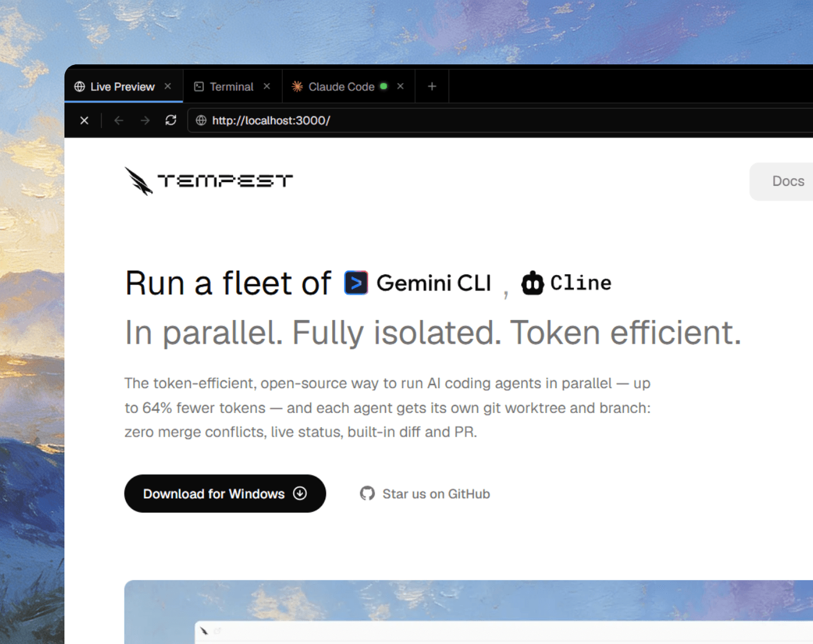Click the 'up to 64% fewer tokens' paragraph
This screenshot has height=644, width=813.
click(388, 407)
